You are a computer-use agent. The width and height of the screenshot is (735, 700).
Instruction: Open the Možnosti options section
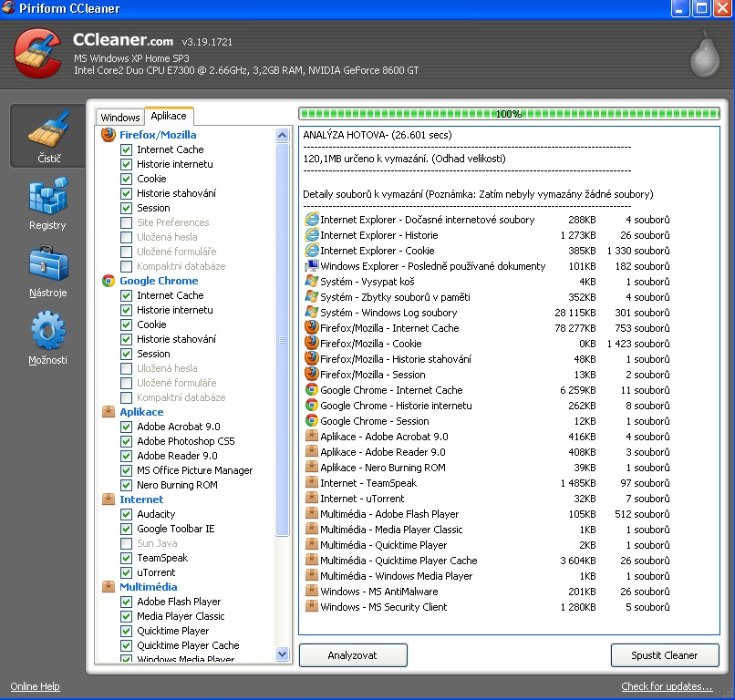click(47, 338)
